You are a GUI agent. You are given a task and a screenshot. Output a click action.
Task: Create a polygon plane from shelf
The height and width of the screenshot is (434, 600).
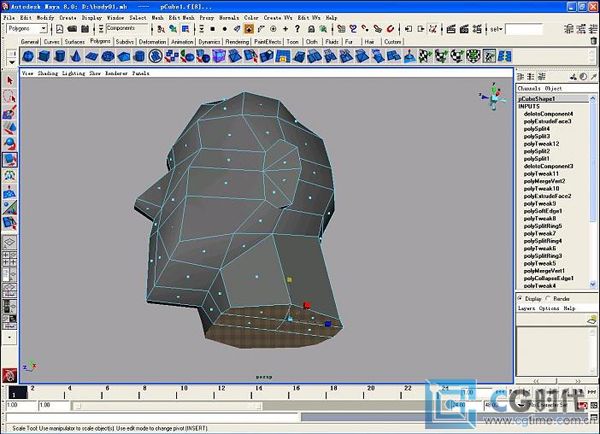[92, 57]
